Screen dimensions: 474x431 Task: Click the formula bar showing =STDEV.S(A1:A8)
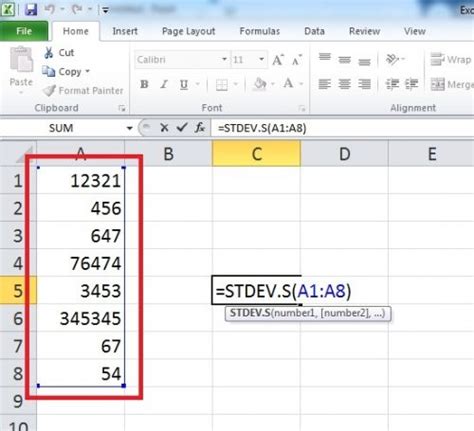[x=343, y=128]
